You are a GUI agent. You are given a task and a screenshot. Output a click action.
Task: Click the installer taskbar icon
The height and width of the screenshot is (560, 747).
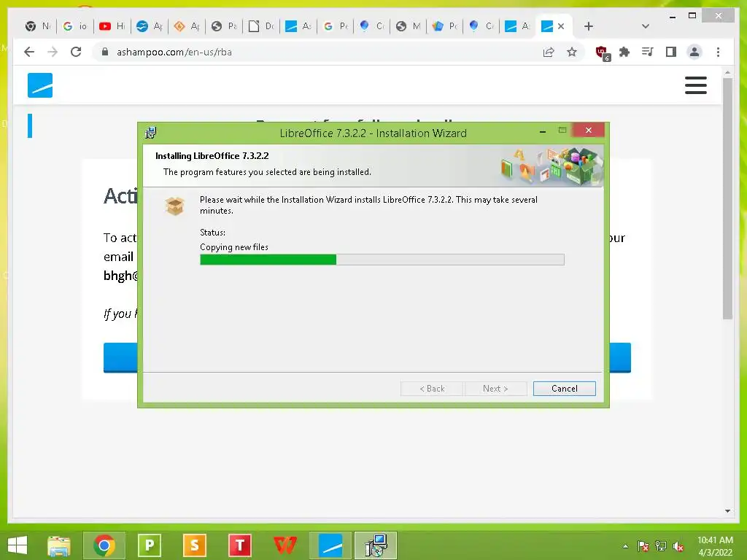coord(376,545)
